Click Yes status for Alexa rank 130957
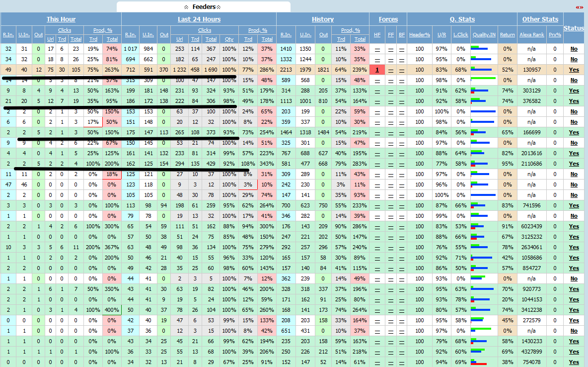The width and height of the screenshot is (588, 367). point(574,70)
